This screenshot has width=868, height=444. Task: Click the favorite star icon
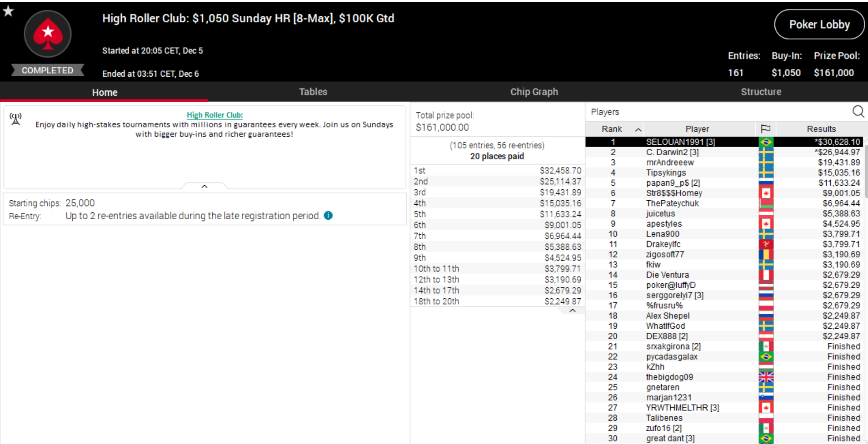(8, 11)
